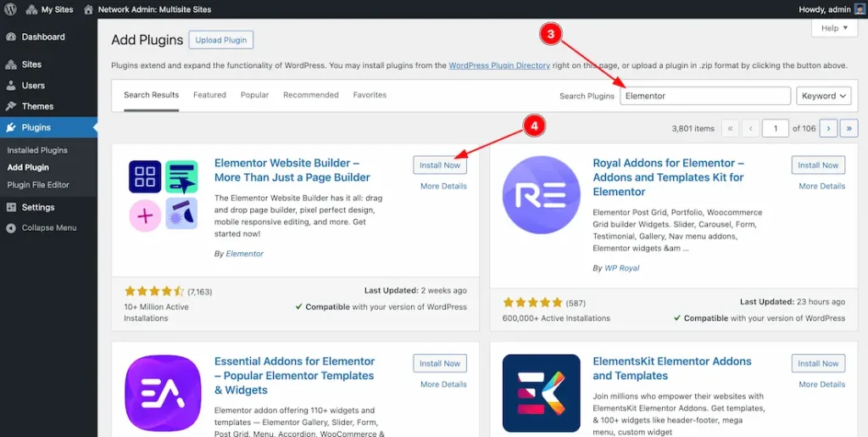Open Themes in the sidebar
The image size is (868, 437).
37,106
